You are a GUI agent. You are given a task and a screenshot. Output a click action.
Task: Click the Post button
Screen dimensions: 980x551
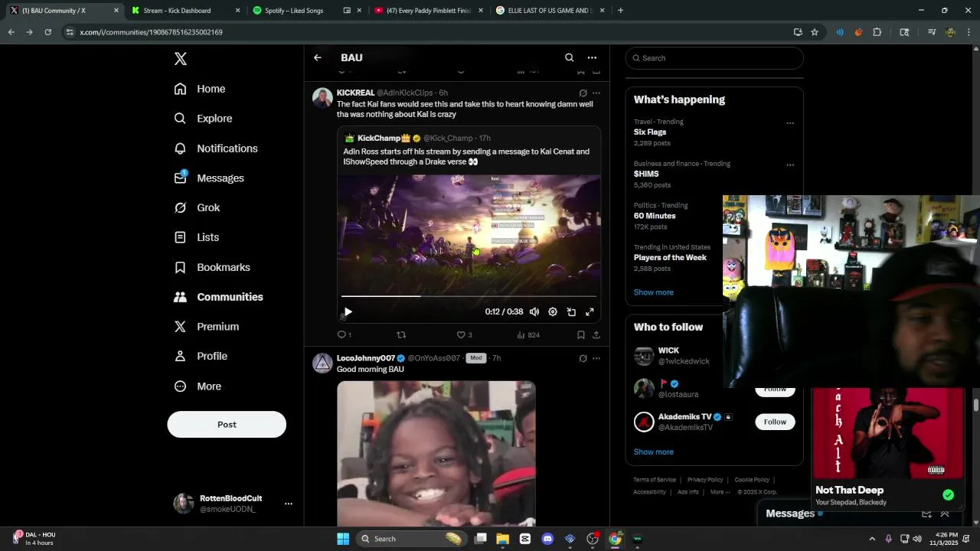click(x=227, y=425)
